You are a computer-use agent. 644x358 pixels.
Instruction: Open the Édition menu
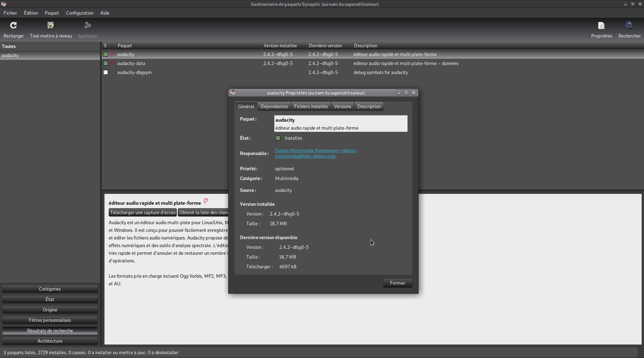(x=31, y=13)
